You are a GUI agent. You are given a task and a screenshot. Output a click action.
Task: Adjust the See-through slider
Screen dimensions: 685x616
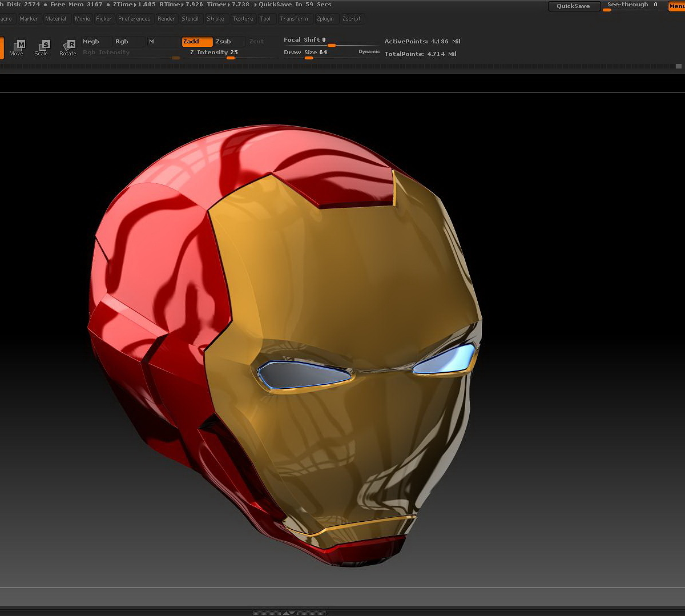click(x=632, y=6)
